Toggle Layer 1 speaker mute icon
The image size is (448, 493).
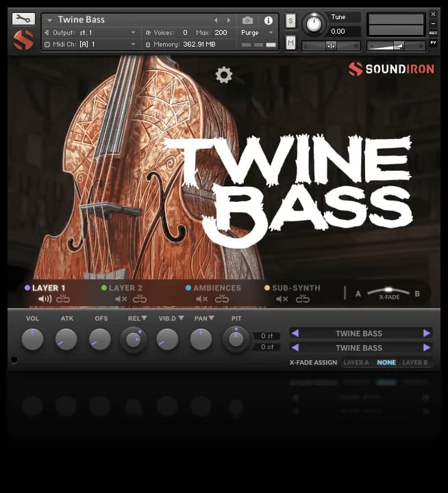click(45, 299)
